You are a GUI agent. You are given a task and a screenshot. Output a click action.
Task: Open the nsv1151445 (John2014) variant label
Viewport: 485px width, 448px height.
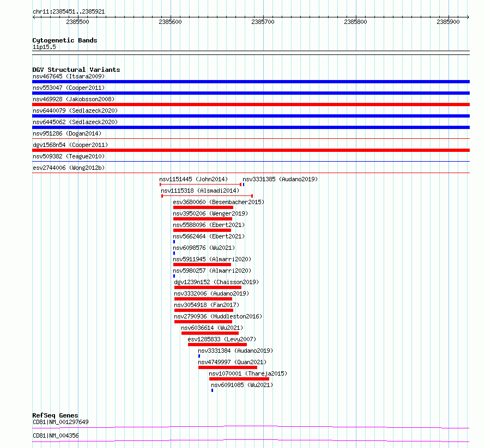[193, 179]
